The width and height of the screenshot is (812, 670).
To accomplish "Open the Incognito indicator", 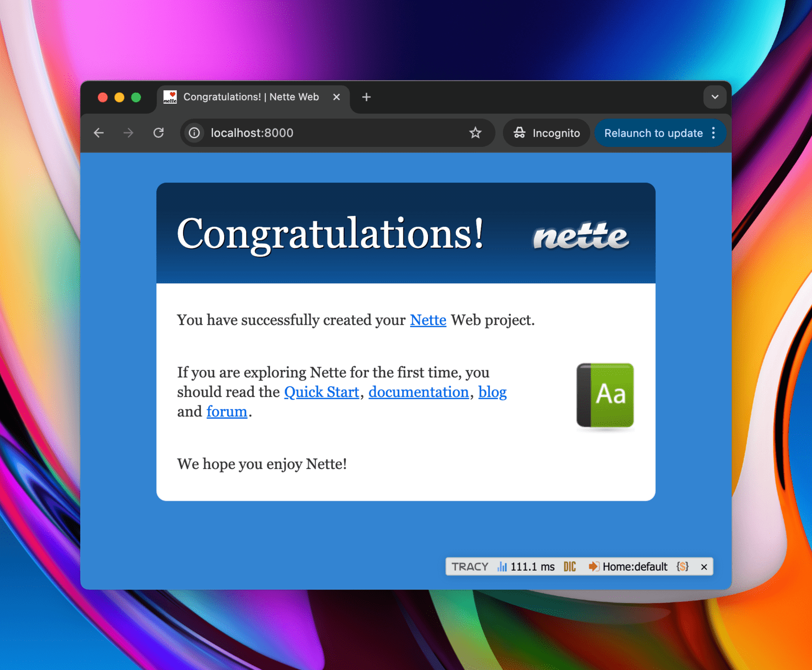I will tap(546, 133).
